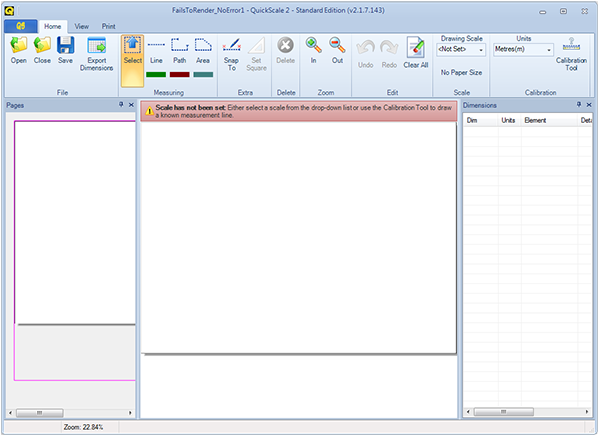
Task: Click the Delete icon
Action: tap(285, 50)
